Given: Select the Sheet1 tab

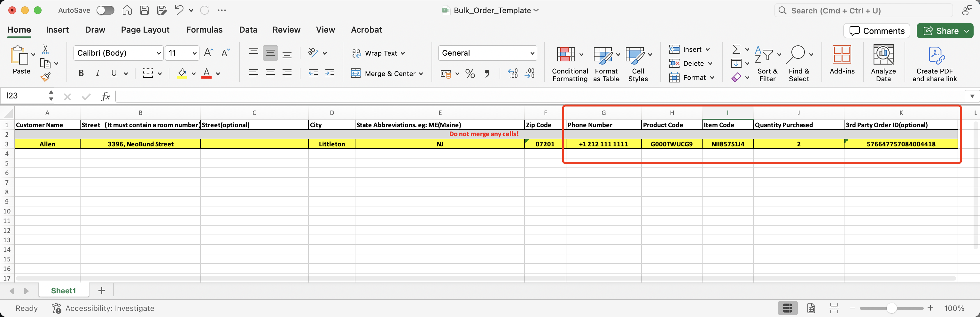Looking at the screenshot, I should pyautogui.click(x=64, y=291).
